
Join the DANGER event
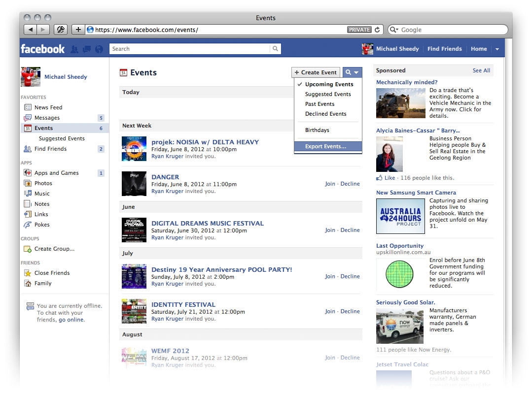point(330,184)
